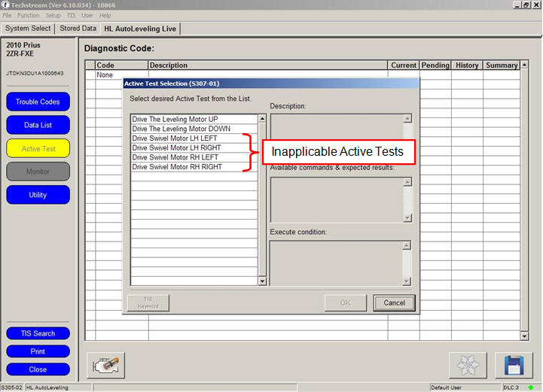
Task: Open the TIS menu
Action: (x=71, y=15)
